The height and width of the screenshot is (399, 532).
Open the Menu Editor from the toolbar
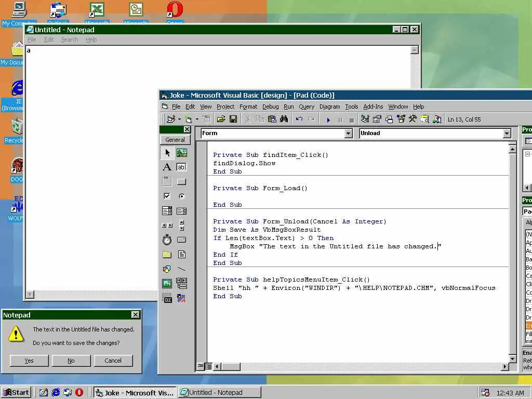point(207,119)
